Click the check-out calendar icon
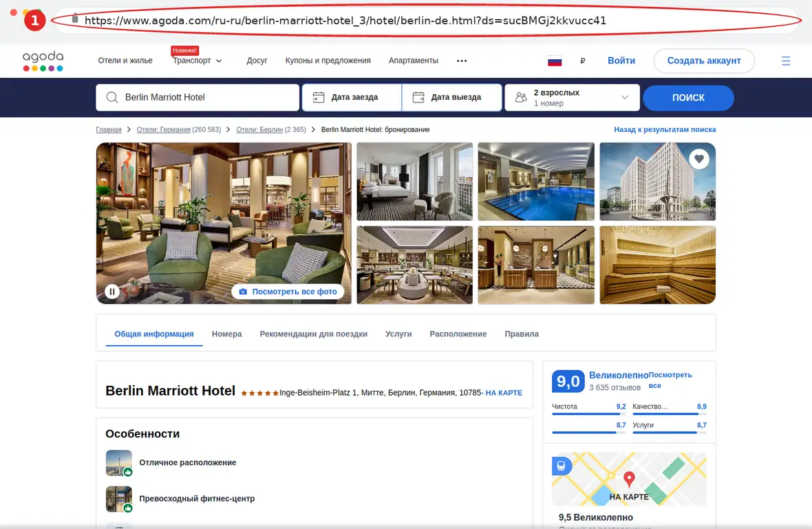This screenshot has height=529, width=812. [x=418, y=97]
